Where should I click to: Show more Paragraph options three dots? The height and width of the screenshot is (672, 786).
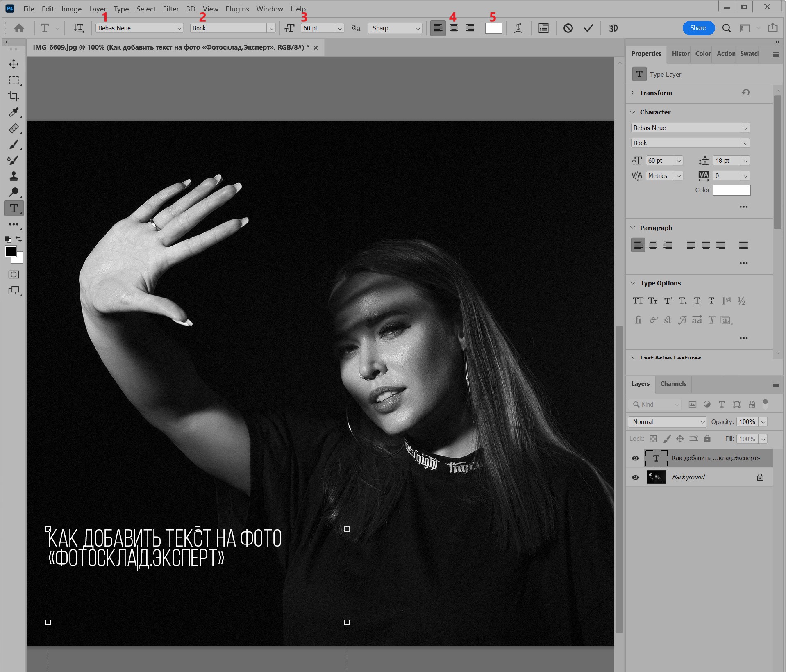tap(743, 263)
